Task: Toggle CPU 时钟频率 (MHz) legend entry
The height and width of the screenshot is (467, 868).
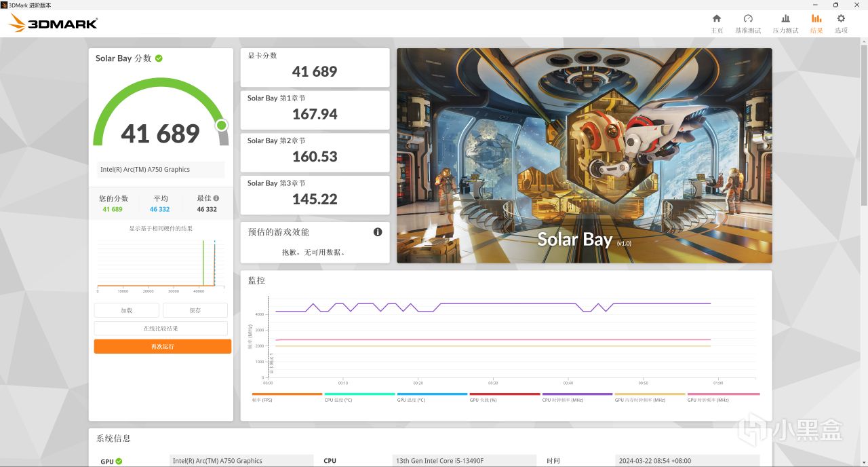Action: point(577,397)
